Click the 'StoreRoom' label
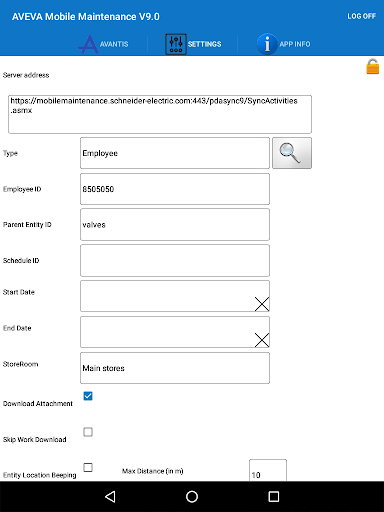Screen dimensions: 384x512 pos(20,364)
